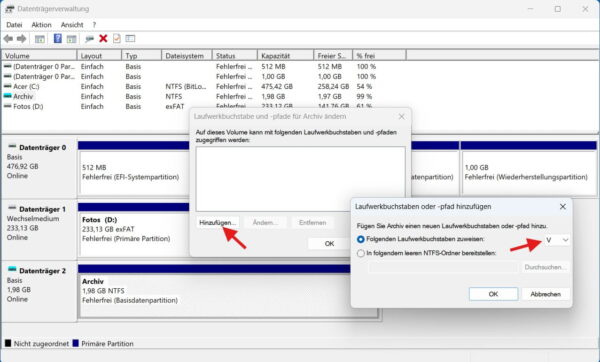Click the disk icon beside Datenträger 0
Viewport: 600px width, 362px height.
click(12, 147)
